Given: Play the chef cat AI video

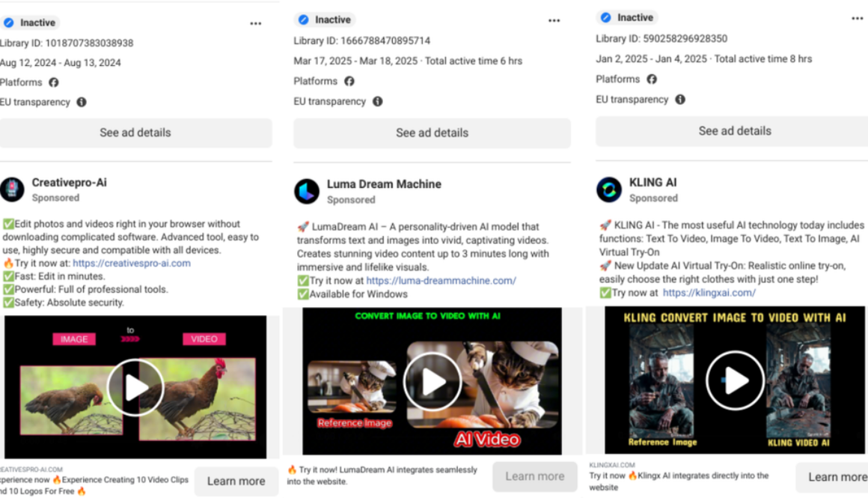Looking at the screenshot, I should pos(432,381).
